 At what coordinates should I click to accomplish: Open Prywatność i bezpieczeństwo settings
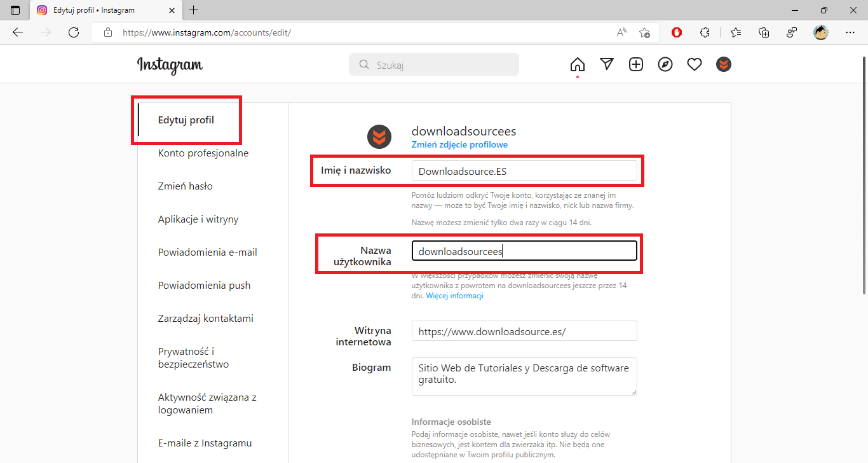pyautogui.click(x=193, y=358)
